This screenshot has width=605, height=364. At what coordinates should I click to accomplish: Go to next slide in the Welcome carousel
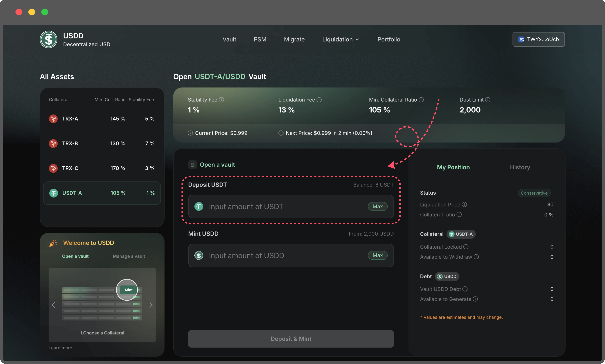(151, 305)
